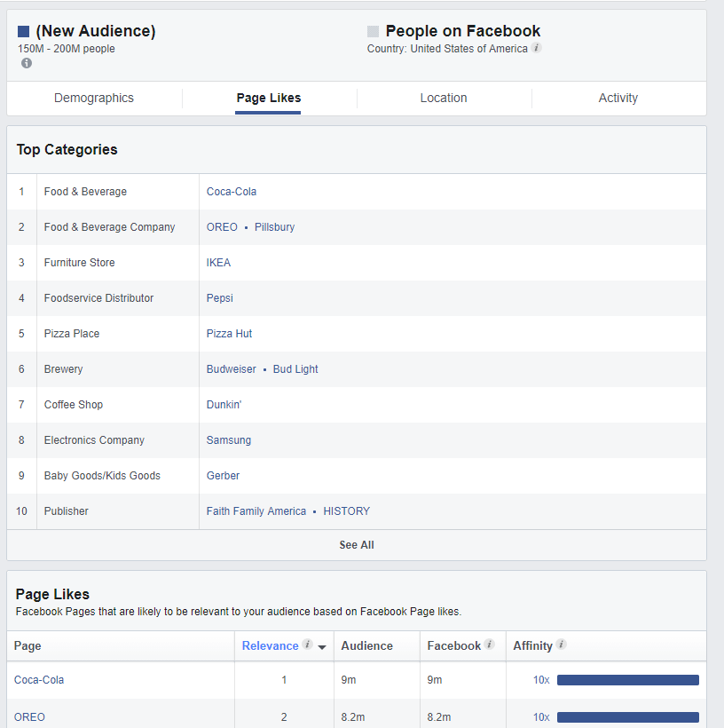The width and height of the screenshot is (724, 728).
Task: Open the HISTORY page link
Action: tap(347, 511)
